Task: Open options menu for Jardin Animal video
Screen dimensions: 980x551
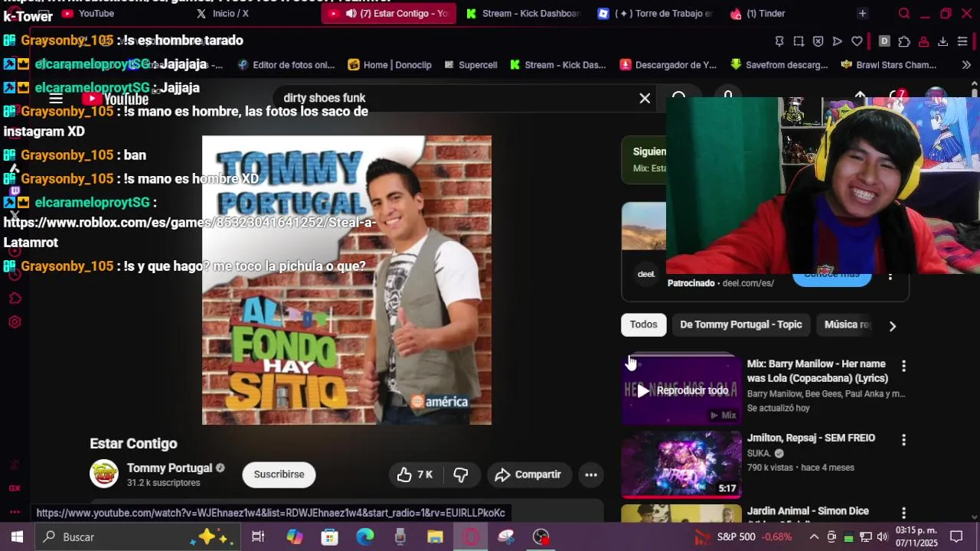Action: click(903, 513)
